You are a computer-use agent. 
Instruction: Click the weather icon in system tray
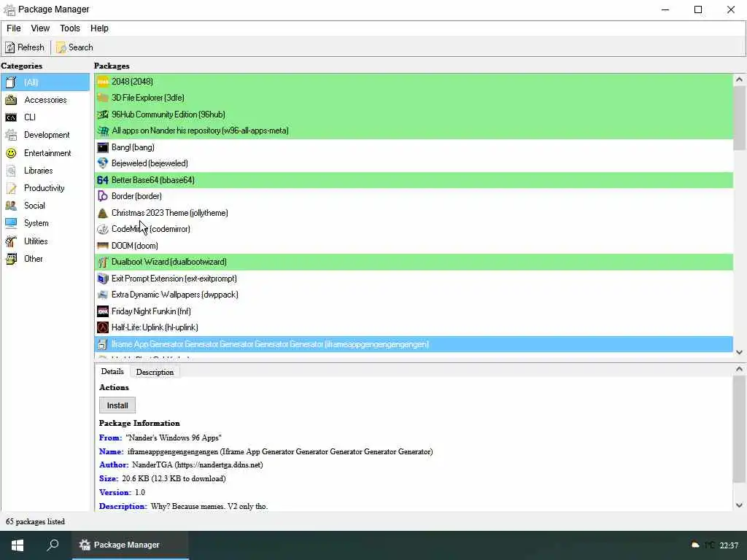(x=695, y=545)
